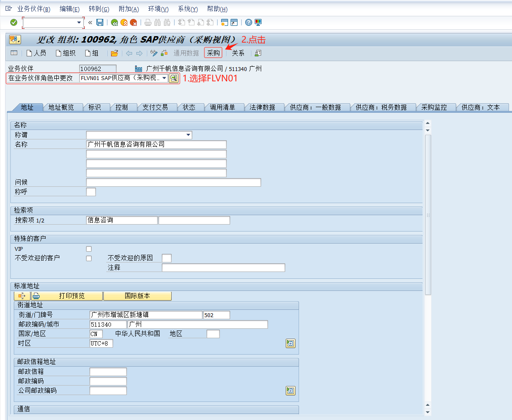Click the 组织 create button
The image size is (512, 420).
pyautogui.click(x=66, y=53)
